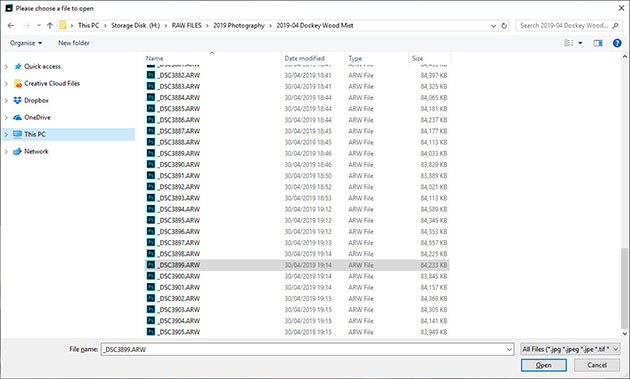Click the search magnifier icon
The height and width of the screenshot is (379, 630).
pyautogui.click(x=615, y=25)
